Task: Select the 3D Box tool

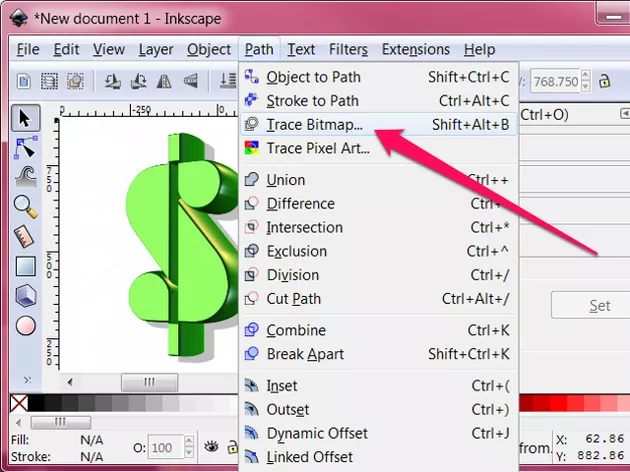Action: point(25,296)
